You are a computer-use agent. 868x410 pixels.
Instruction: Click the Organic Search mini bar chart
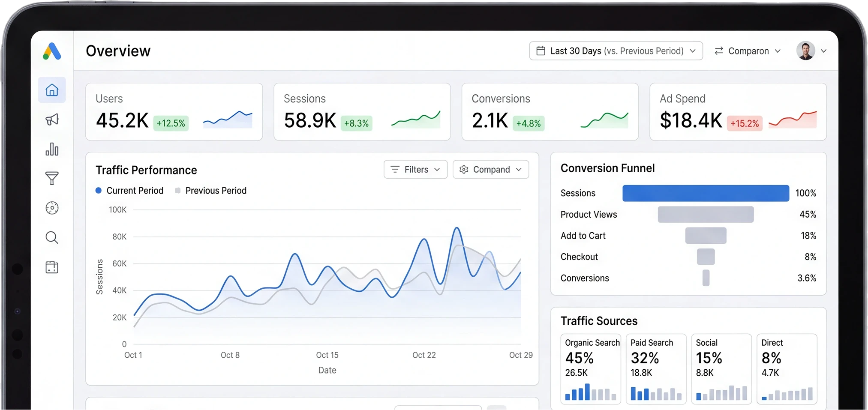click(x=591, y=392)
